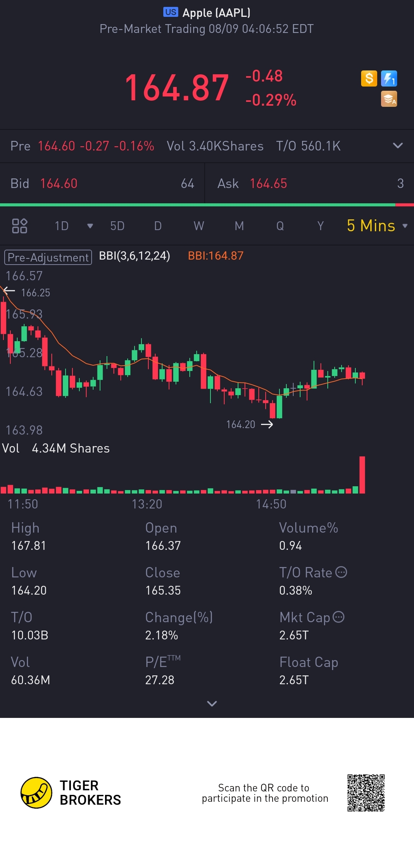Tap the orange stacked coins icon

point(389,99)
